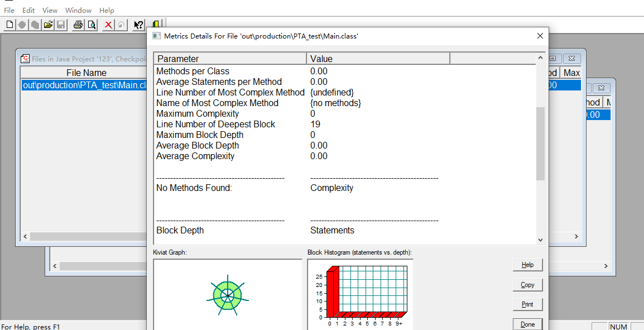Open Print Preview from the toolbar
Screen dimensions: 644x330
91,25
